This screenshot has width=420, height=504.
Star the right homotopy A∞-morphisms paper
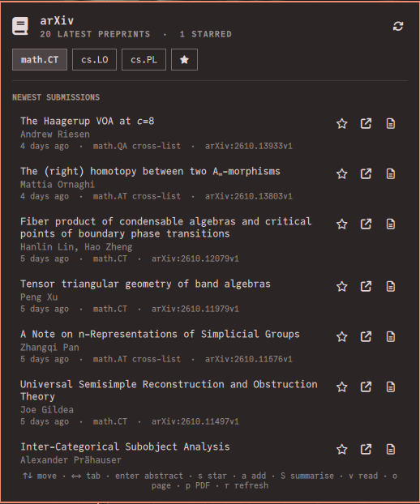click(x=342, y=174)
